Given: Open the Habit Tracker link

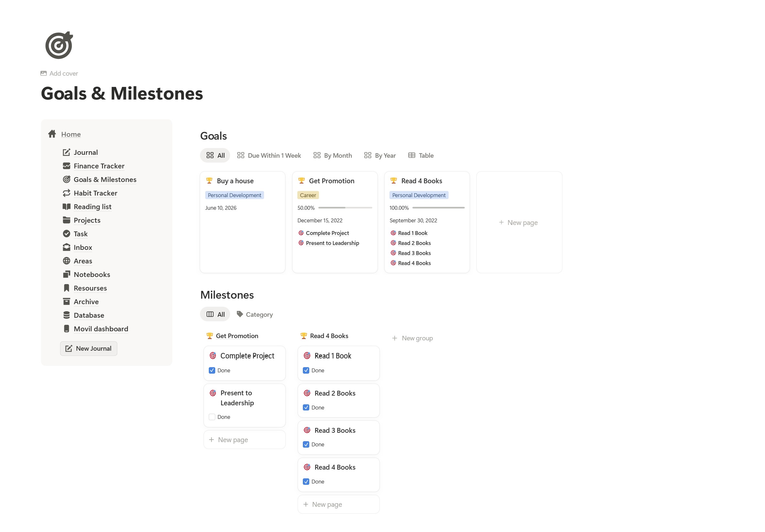Looking at the screenshot, I should pos(95,193).
